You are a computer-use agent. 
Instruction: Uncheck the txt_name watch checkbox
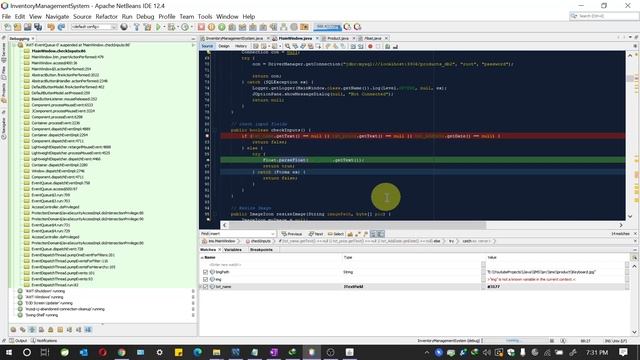pyautogui.click(x=205, y=287)
